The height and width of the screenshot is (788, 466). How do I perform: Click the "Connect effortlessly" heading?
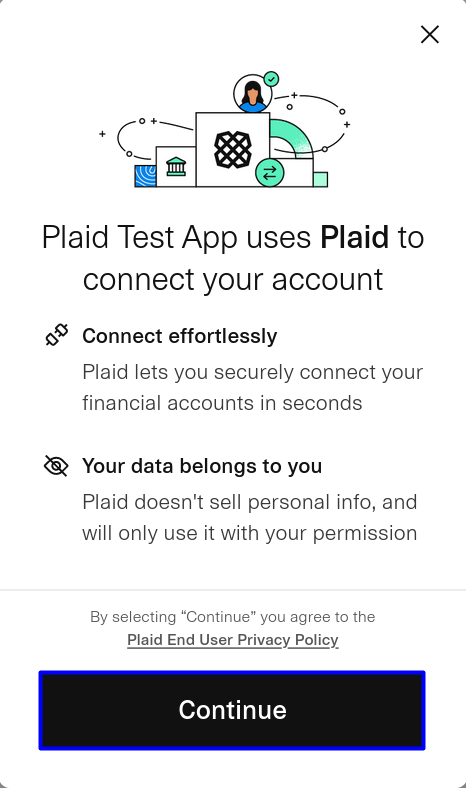(179, 336)
